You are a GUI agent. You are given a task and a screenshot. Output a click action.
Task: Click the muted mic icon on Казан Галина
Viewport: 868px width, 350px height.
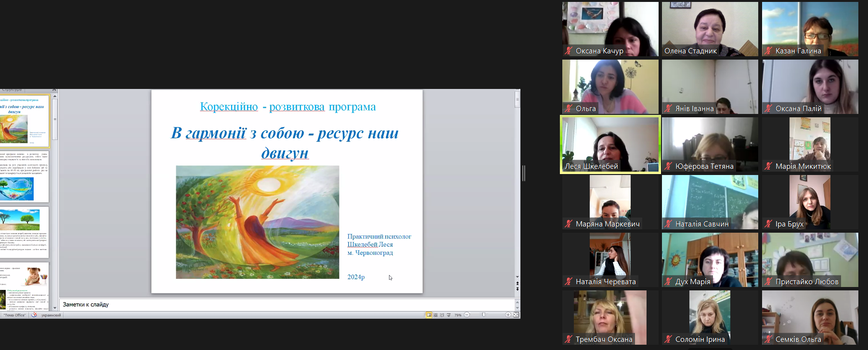point(768,50)
